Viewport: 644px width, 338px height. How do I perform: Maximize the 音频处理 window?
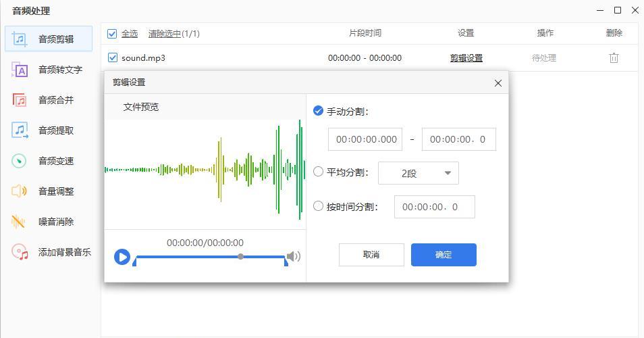click(x=617, y=10)
